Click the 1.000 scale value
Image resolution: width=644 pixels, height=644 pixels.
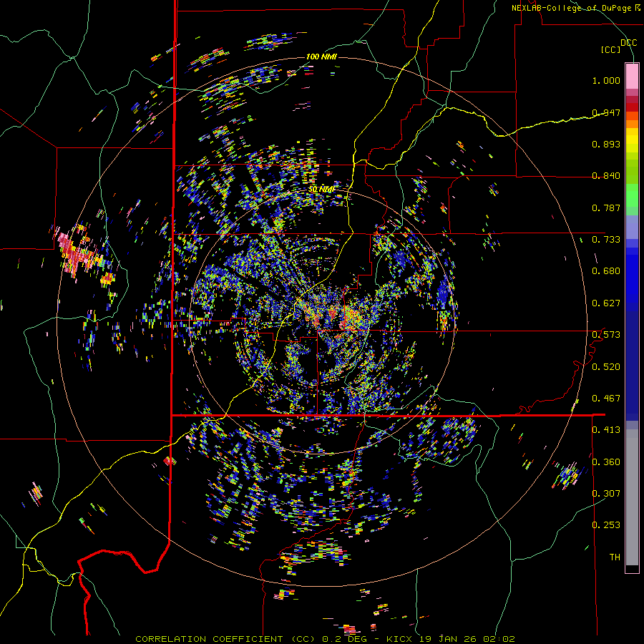pos(606,80)
